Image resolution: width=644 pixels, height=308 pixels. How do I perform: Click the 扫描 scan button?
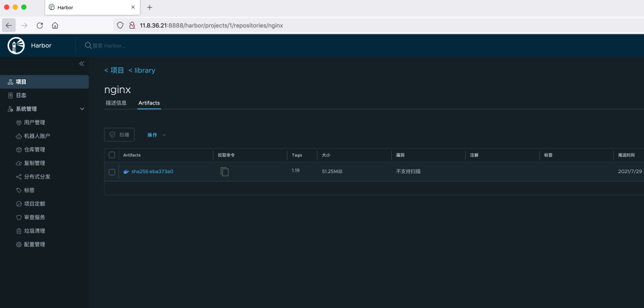[119, 134]
